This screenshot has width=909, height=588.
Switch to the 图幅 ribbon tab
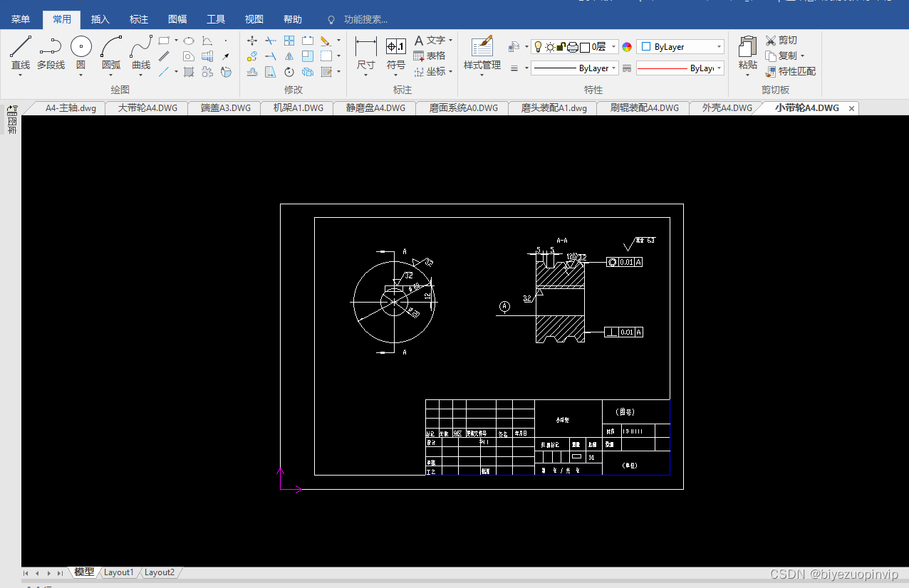point(177,19)
